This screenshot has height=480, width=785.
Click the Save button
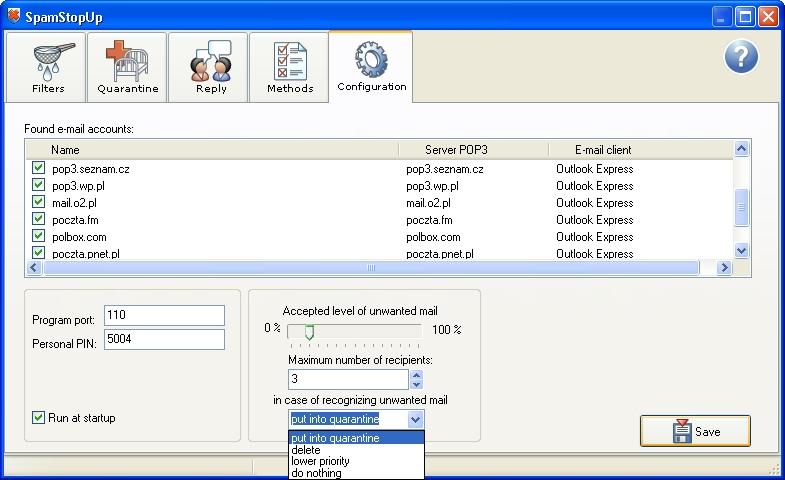pyautogui.click(x=695, y=431)
